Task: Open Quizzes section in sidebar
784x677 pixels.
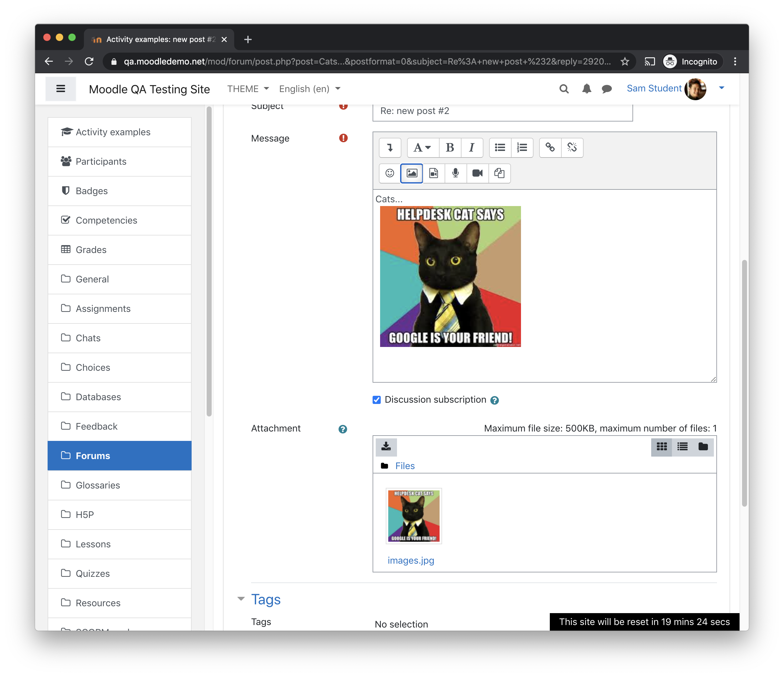Action: [x=120, y=574]
